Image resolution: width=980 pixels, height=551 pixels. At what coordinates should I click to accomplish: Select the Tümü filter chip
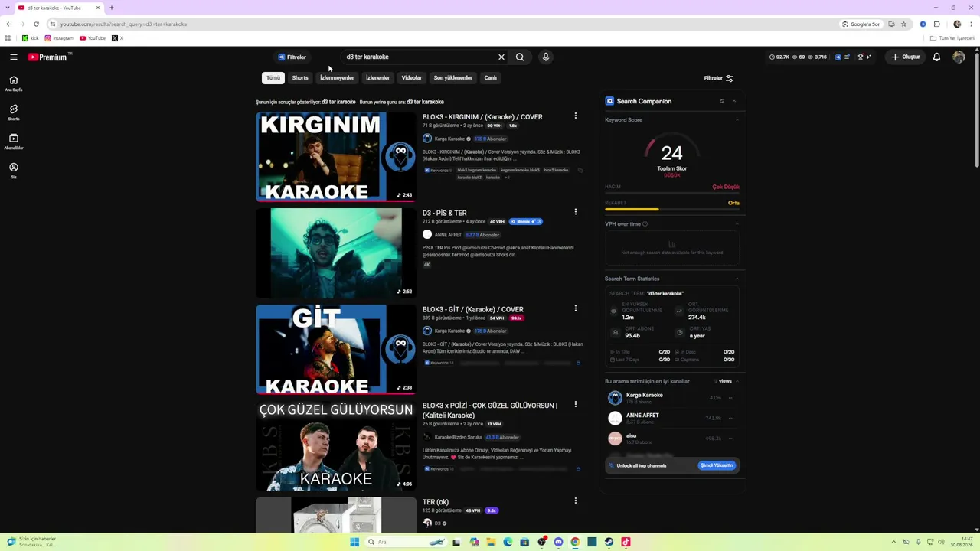click(273, 77)
